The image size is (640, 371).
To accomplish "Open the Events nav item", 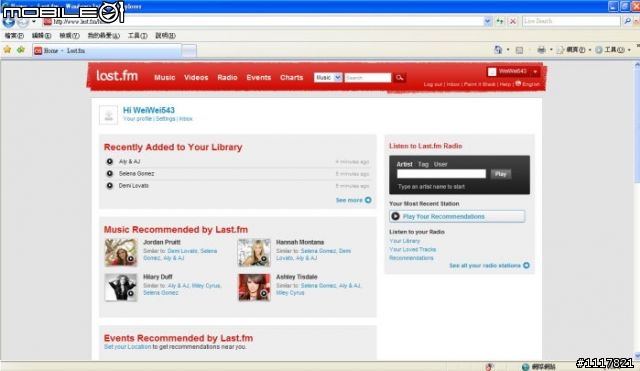I will 258,77.
